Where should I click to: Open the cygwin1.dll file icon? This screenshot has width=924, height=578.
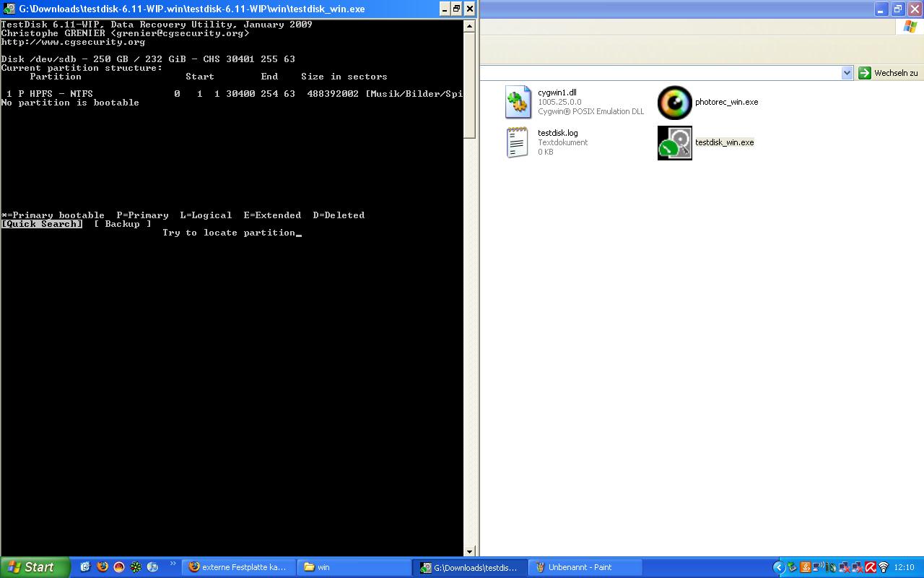pos(518,102)
